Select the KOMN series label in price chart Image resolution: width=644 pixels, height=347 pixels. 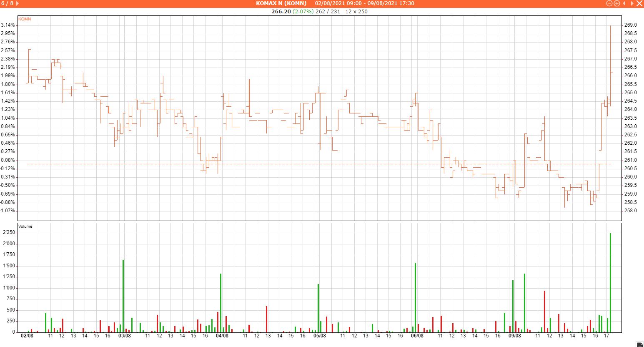[25, 19]
